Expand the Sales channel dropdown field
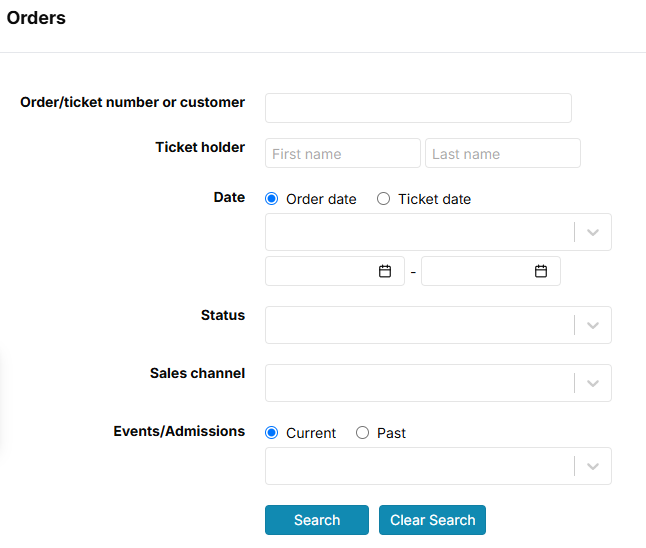The width and height of the screenshot is (646, 548). [x=438, y=383]
